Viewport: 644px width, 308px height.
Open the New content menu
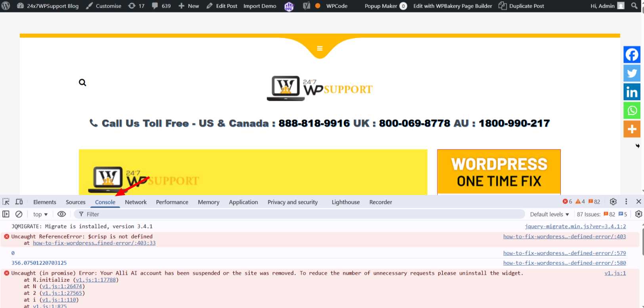(189, 6)
